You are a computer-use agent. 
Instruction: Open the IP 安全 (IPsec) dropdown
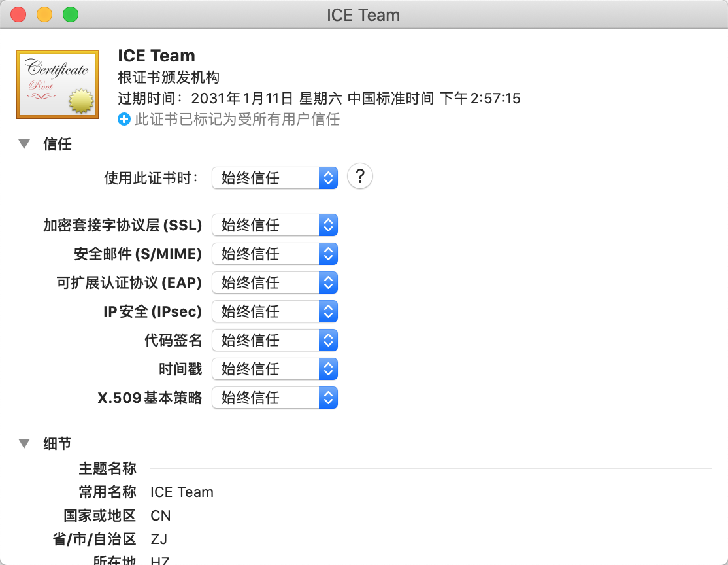pyautogui.click(x=268, y=311)
